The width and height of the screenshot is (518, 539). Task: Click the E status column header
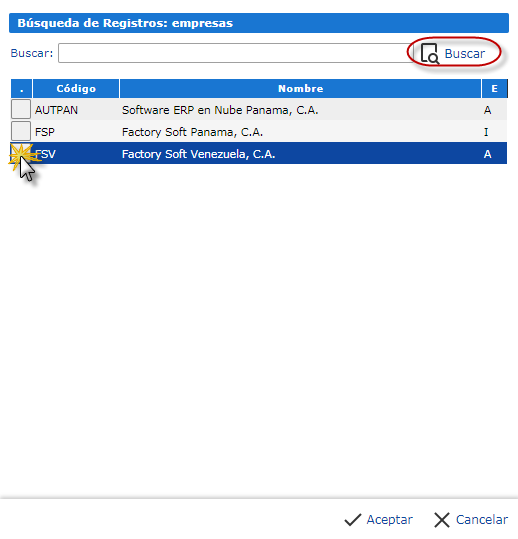coord(494,89)
